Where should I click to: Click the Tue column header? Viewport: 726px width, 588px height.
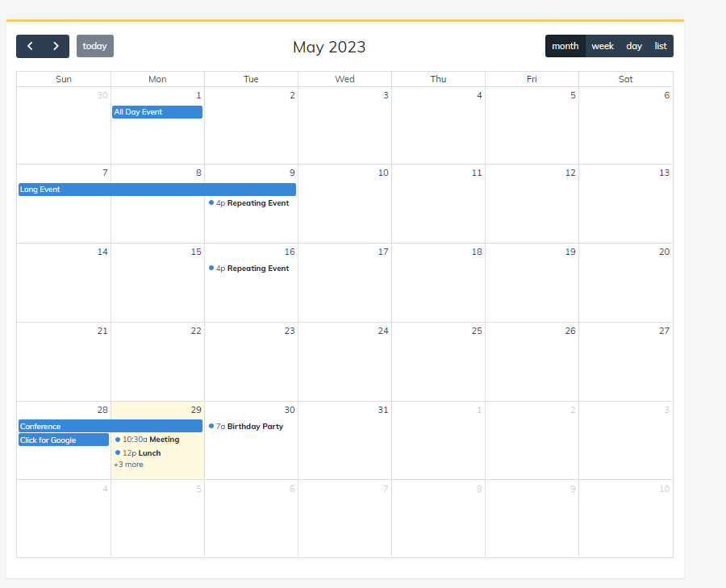point(251,79)
